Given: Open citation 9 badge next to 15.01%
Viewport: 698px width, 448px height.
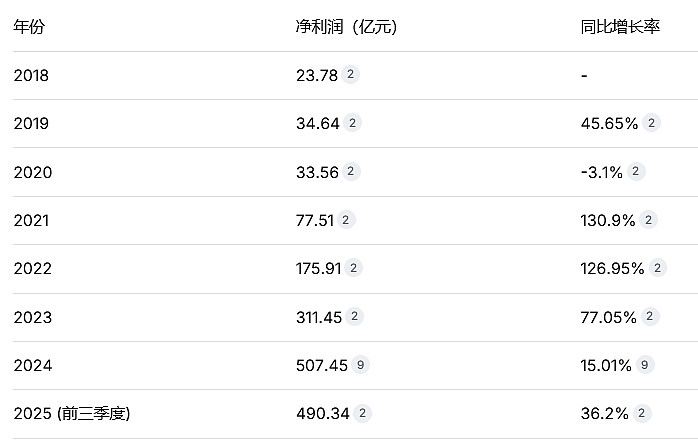Looking at the screenshot, I should coord(645,365).
